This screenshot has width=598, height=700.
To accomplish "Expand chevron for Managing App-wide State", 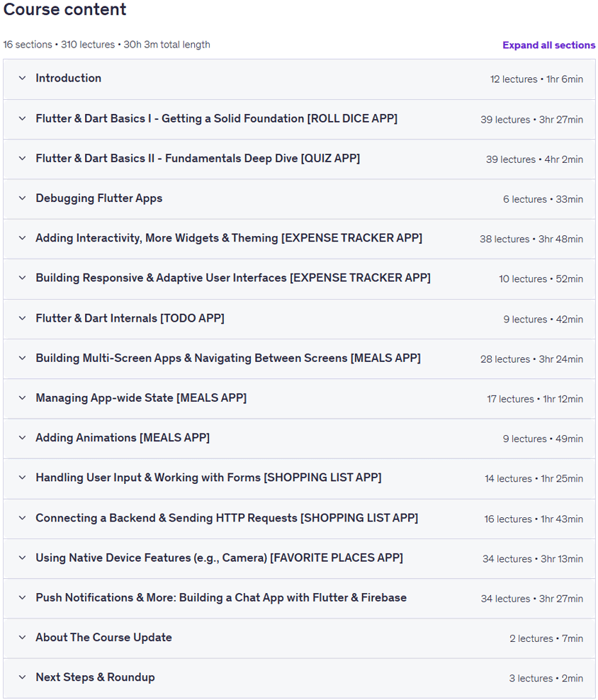I will pyautogui.click(x=23, y=397).
